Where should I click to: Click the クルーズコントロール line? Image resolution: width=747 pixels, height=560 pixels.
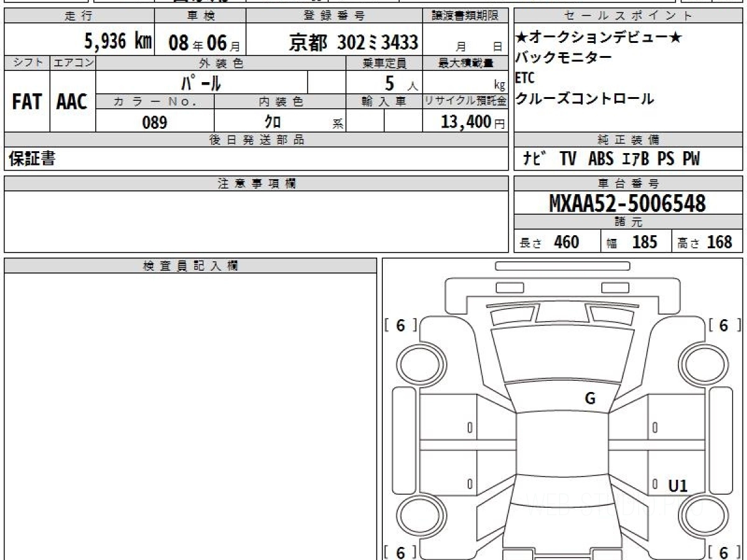585,98
